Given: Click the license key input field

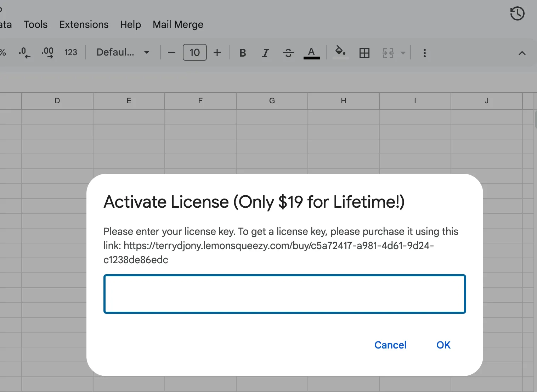Looking at the screenshot, I should click(284, 294).
